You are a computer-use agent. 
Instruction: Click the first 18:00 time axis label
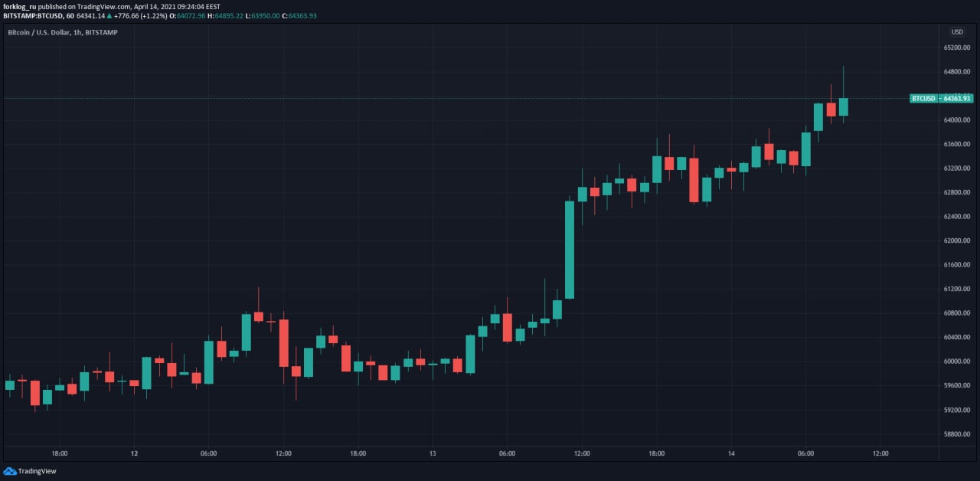click(x=60, y=453)
